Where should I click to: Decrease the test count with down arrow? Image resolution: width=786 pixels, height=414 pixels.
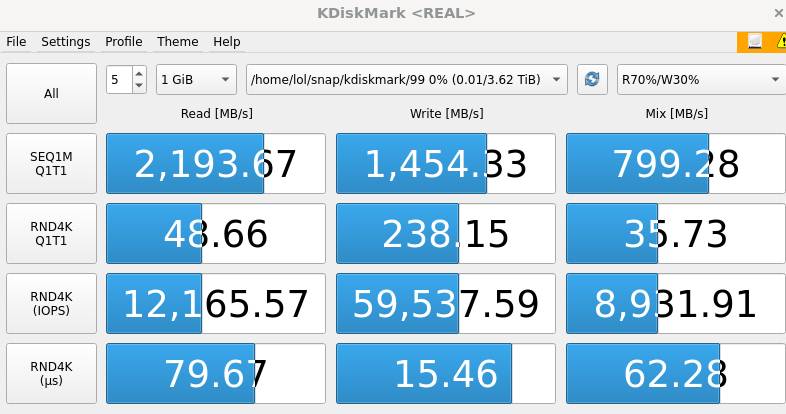pyautogui.click(x=139, y=86)
